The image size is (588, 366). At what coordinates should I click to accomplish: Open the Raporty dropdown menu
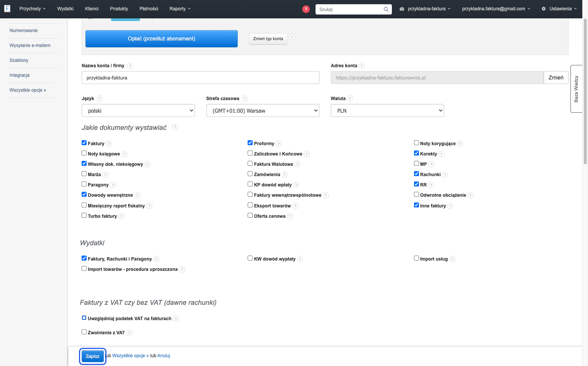180,9
